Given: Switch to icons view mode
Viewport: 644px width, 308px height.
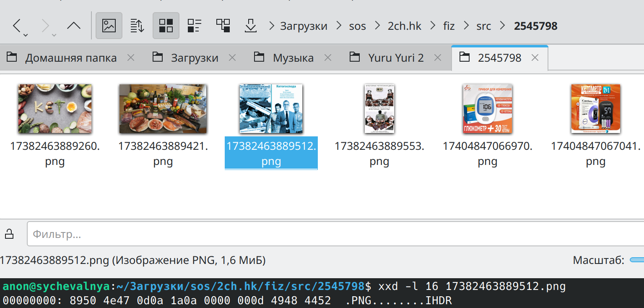Looking at the screenshot, I should [166, 26].
